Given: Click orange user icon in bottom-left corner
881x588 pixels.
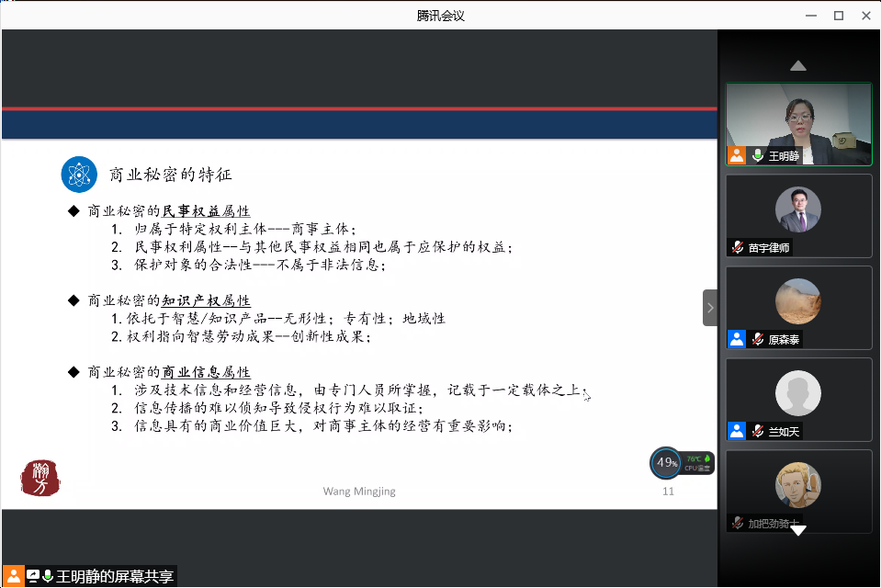Looking at the screenshot, I should coord(13,577).
